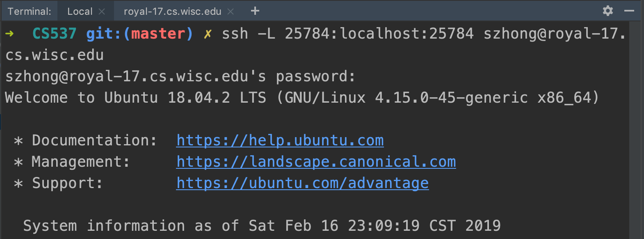Open terminal settings gear menu
The image size is (644, 239).
pos(608,11)
